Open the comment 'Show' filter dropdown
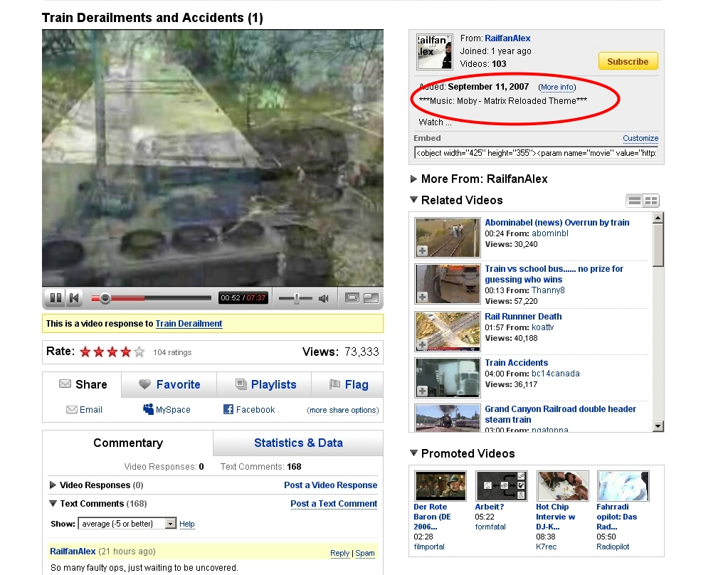This screenshot has height=575, width=728. coord(170,524)
